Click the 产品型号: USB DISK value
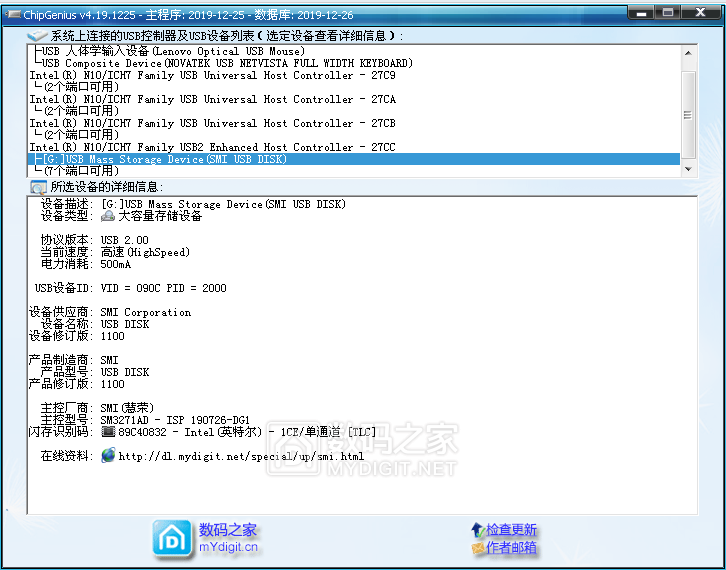The image size is (726, 570). click(125, 372)
